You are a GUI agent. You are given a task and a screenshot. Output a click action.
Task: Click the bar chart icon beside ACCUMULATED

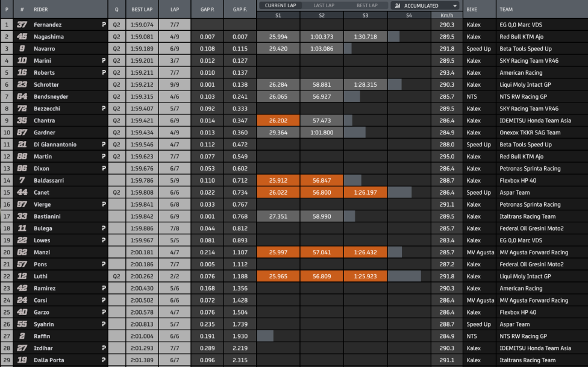click(x=397, y=5)
